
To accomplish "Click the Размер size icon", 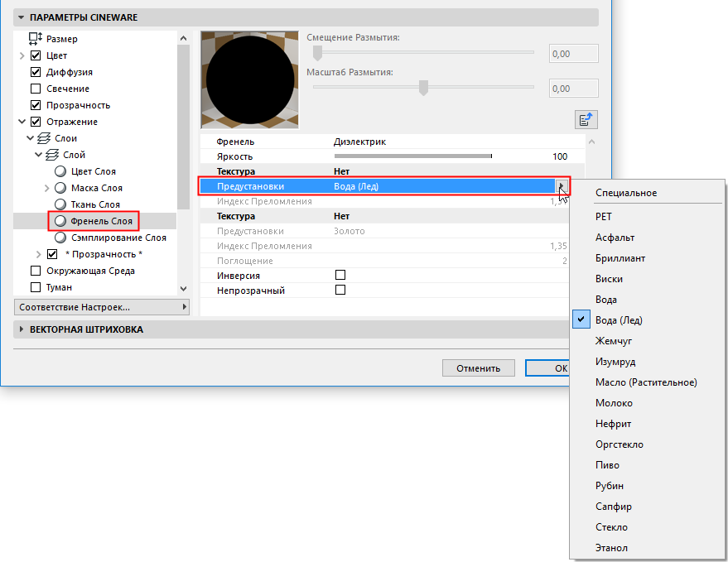I will [x=36, y=39].
